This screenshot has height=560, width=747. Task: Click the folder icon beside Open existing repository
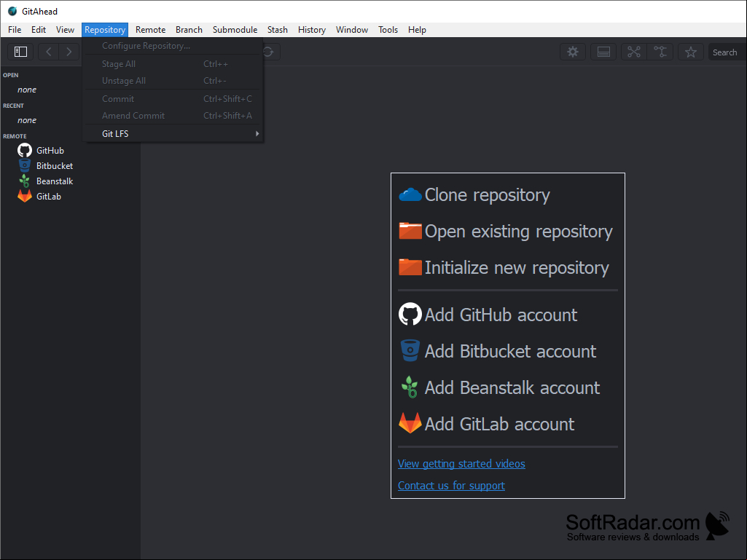coord(410,231)
